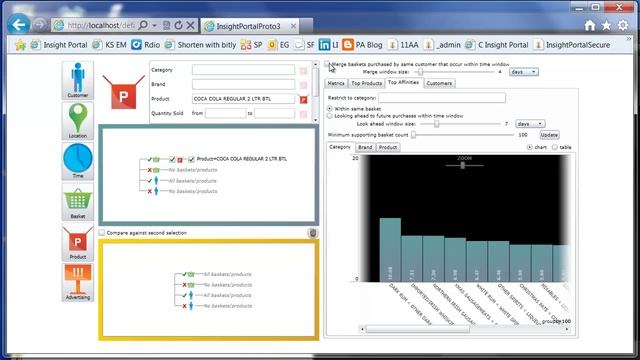Open the Advertising dimension panel
The height and width of the screenshot is (360, 640).
tap(78, 282)
